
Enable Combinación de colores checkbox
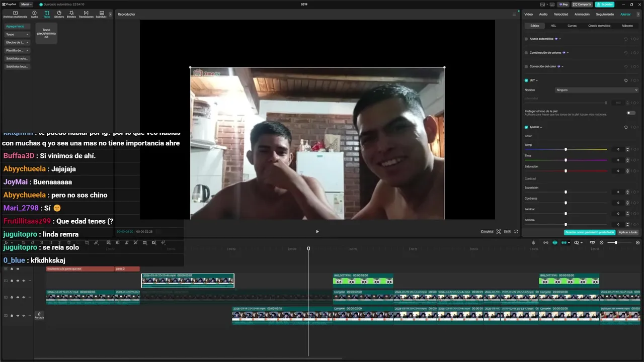click(526, 52)
